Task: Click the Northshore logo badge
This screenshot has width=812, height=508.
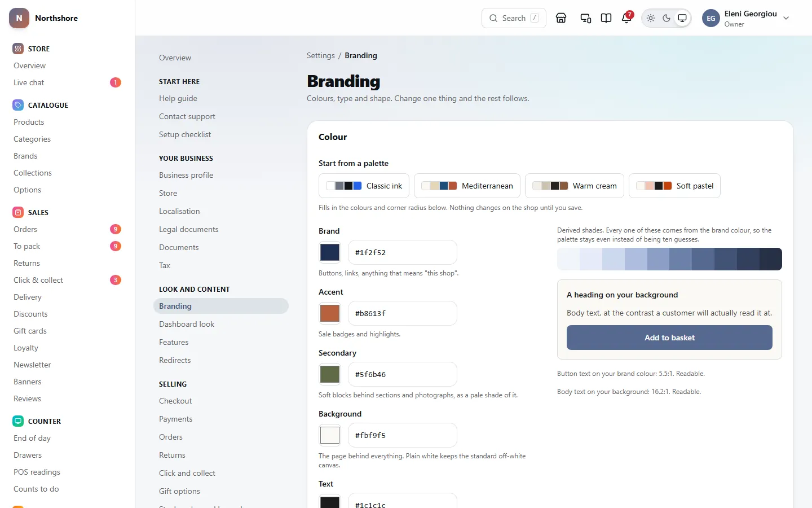Action: [19, 18]
